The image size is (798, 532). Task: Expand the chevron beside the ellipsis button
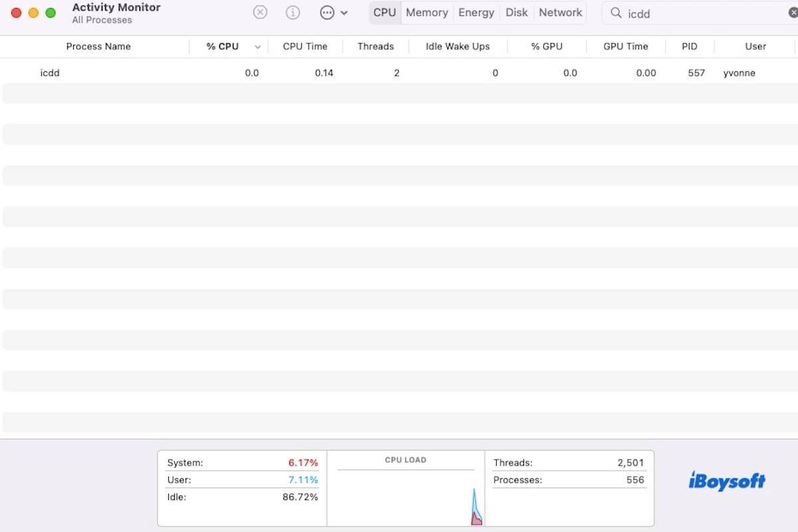344,13
